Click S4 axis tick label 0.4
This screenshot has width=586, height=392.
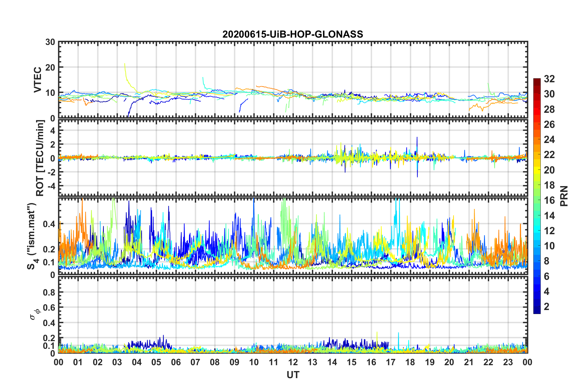pyautogui.click(x=49, y=224)
